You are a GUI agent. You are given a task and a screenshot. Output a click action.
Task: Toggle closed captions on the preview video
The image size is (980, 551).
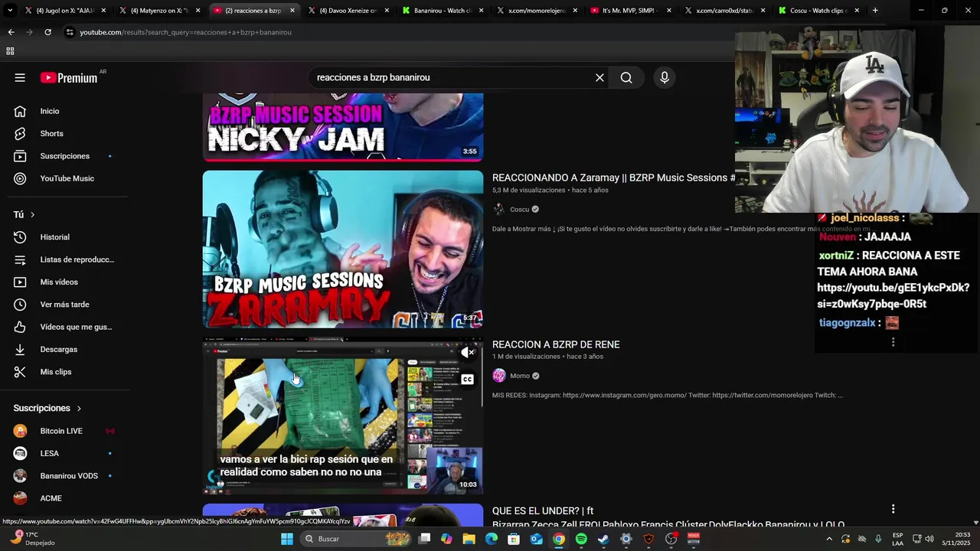click(467, 379)
